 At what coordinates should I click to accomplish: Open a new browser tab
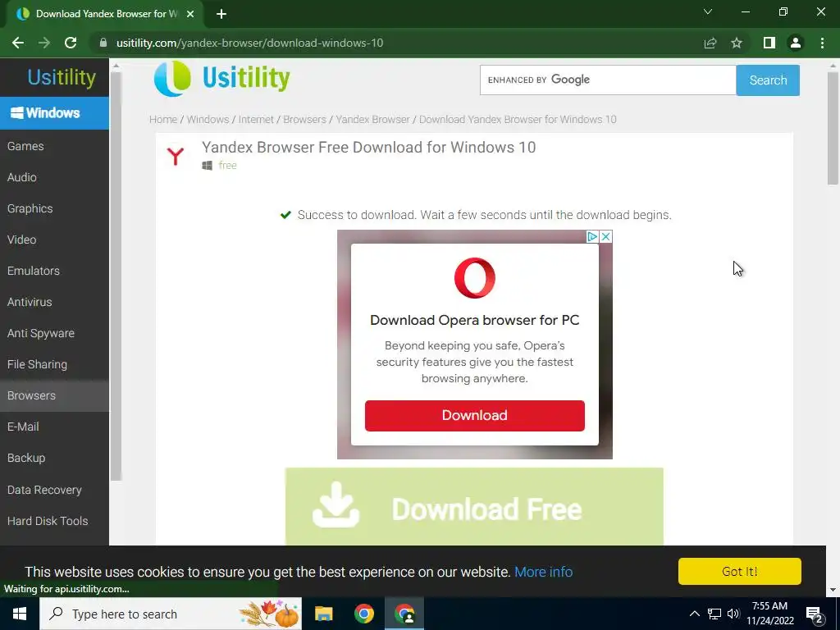coord(221,14)
